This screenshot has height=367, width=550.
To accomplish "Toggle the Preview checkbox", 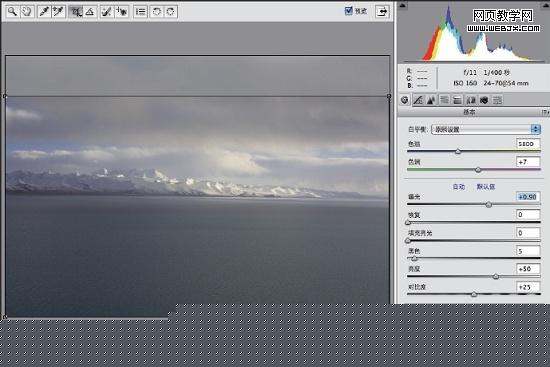I will point(348,11).
